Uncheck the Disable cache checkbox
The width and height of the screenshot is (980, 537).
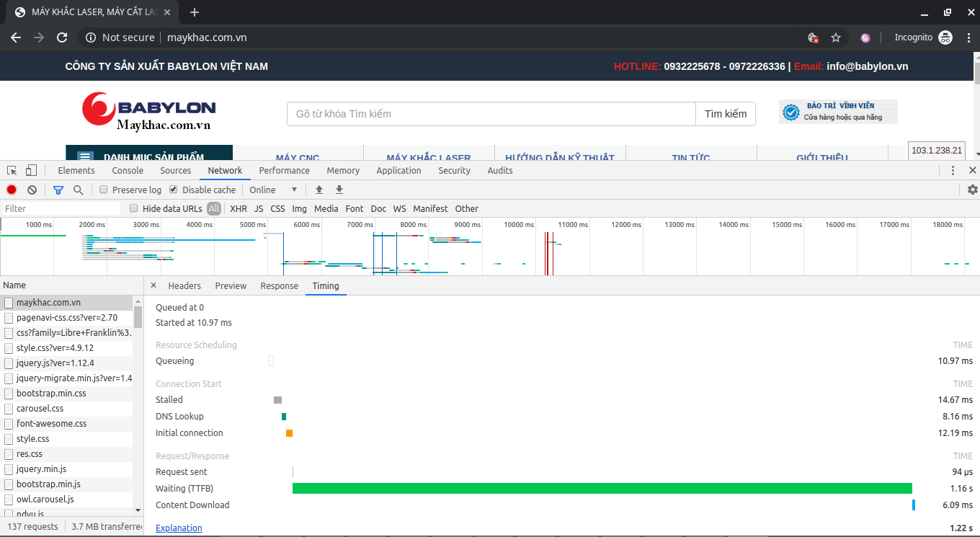[x=174, y=190]
